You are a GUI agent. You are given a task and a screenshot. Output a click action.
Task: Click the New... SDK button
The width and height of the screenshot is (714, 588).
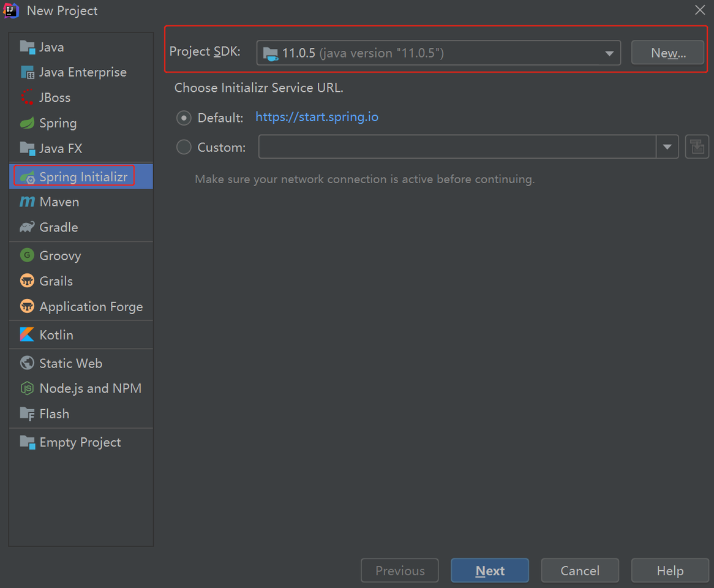click(667, 53)
